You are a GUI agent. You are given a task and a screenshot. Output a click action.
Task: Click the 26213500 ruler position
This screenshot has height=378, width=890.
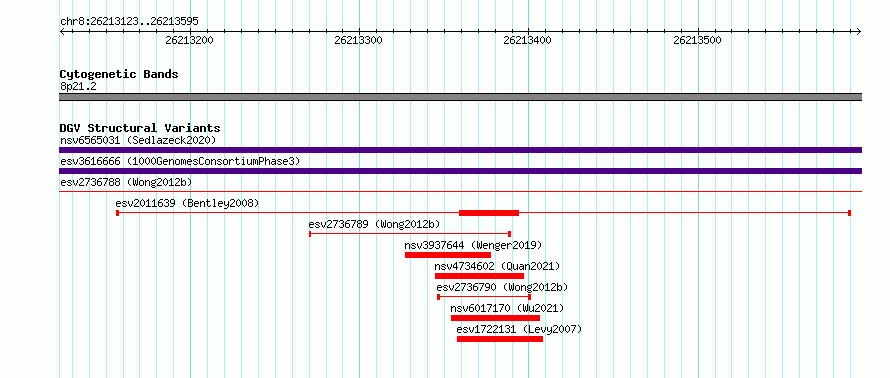coord(698,40)
